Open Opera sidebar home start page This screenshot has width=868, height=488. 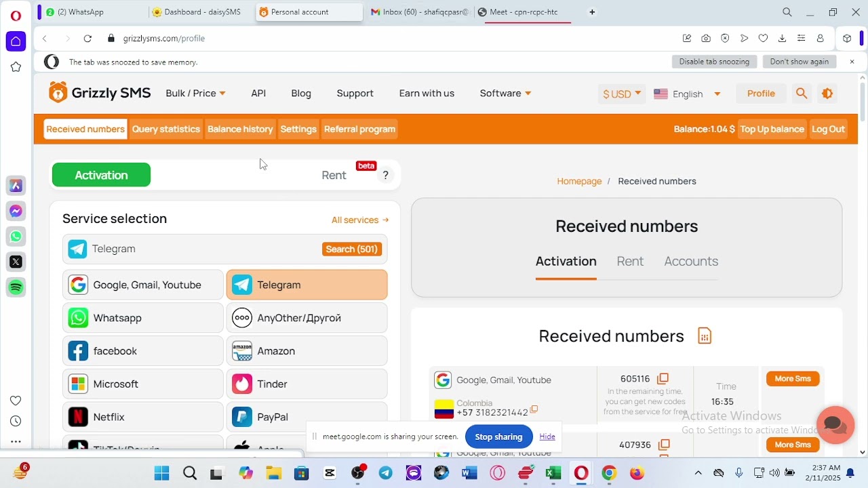16,41
